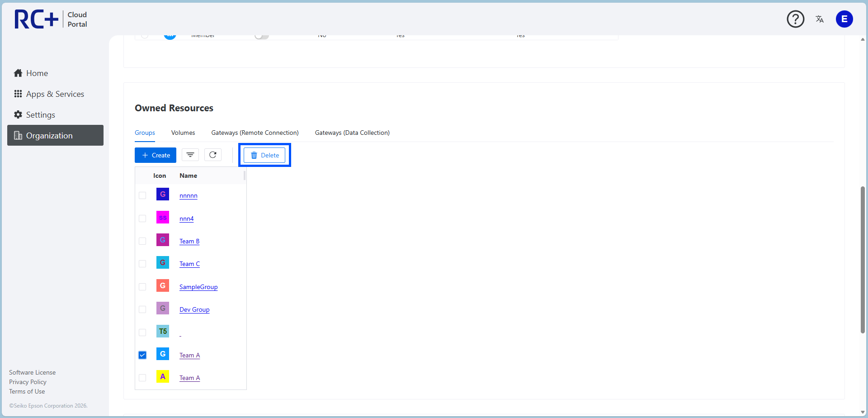Go to Home in the sidebar
Image resolution: width=868 pixels, height=418 pixels.
(55, 73)
